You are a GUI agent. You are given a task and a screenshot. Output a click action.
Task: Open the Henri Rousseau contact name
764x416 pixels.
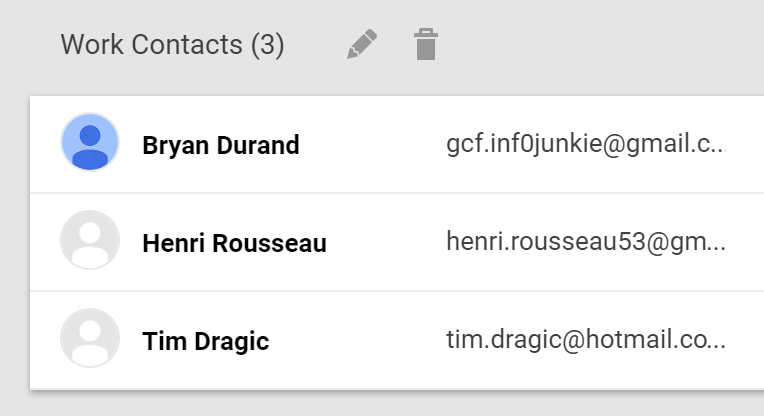coord(234,243)
